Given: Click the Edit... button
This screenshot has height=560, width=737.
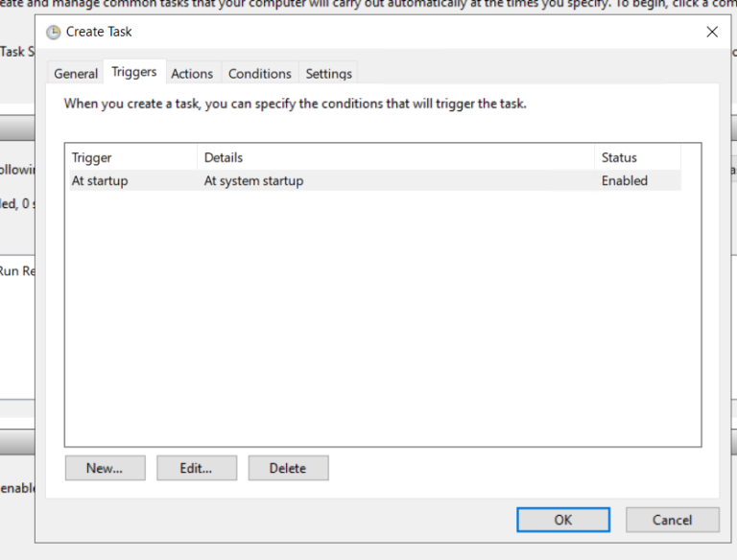Looking at the screenshot, I should (x=196, y=468).
